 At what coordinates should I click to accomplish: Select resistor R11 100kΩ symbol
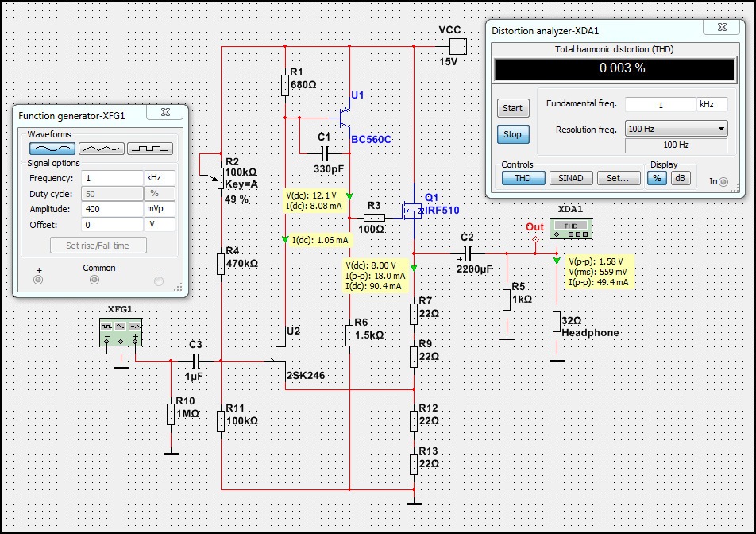click(220, 421)
